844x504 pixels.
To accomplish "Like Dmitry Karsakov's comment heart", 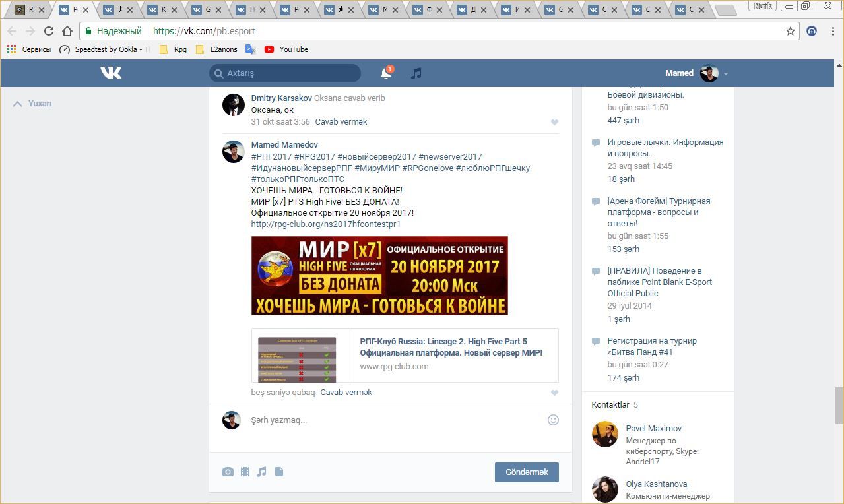I will (x=554, y=122).
